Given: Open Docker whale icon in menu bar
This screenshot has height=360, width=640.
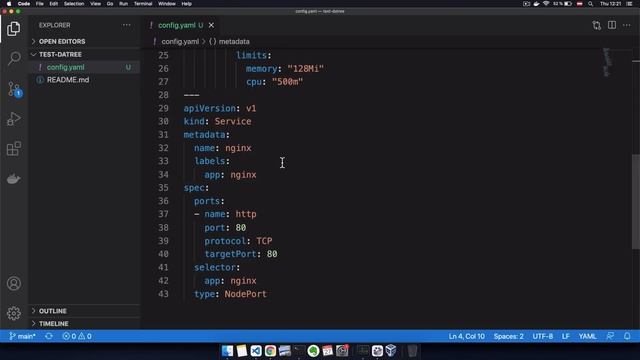Looking at the screenshot, I should [x=536, y=4].
